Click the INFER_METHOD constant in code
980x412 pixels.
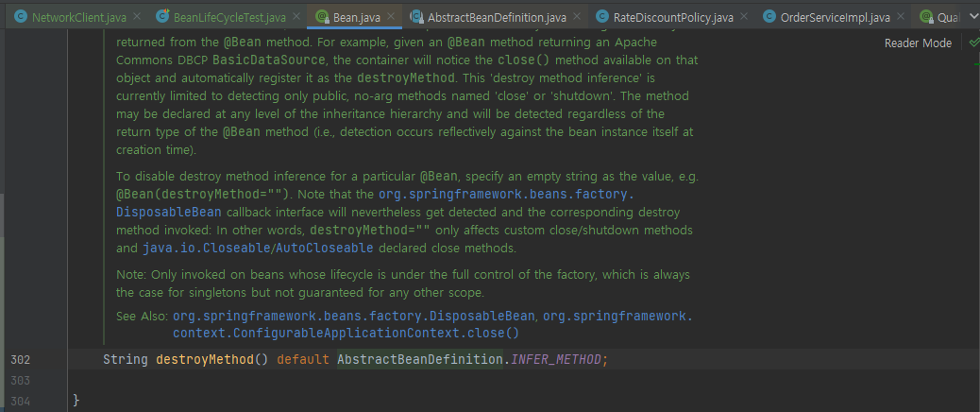pos(556,359)
